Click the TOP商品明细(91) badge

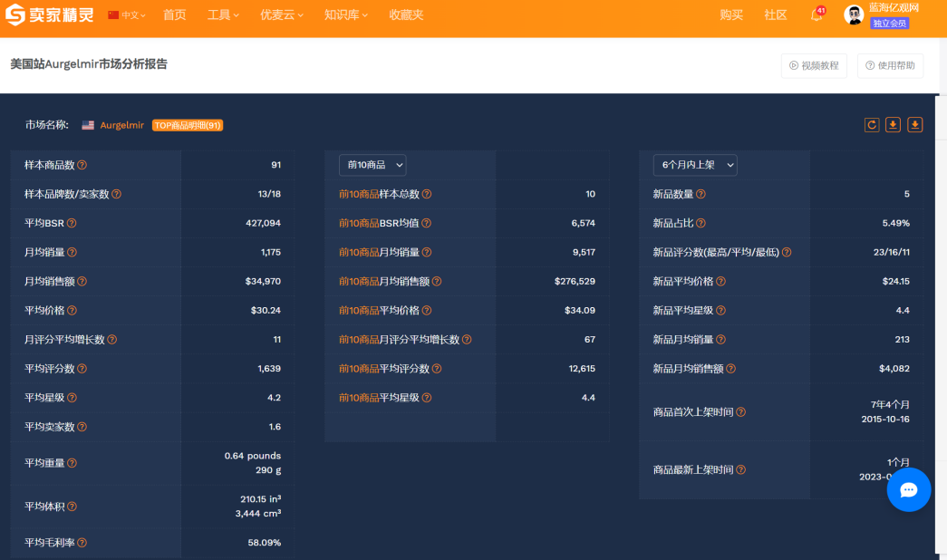pos(188,125)
